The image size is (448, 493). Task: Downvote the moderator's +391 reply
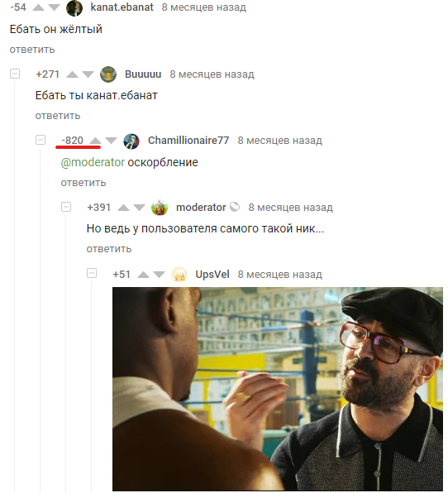tap(139, 208)
